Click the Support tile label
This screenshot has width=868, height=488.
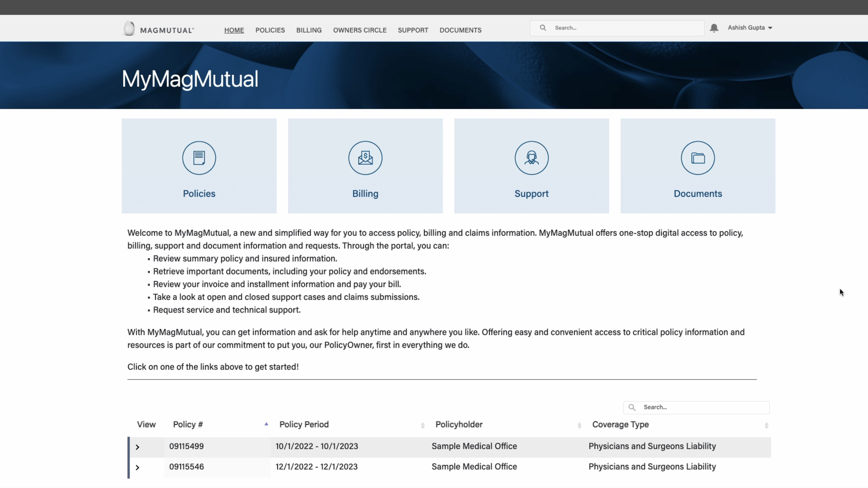(531, 194)
